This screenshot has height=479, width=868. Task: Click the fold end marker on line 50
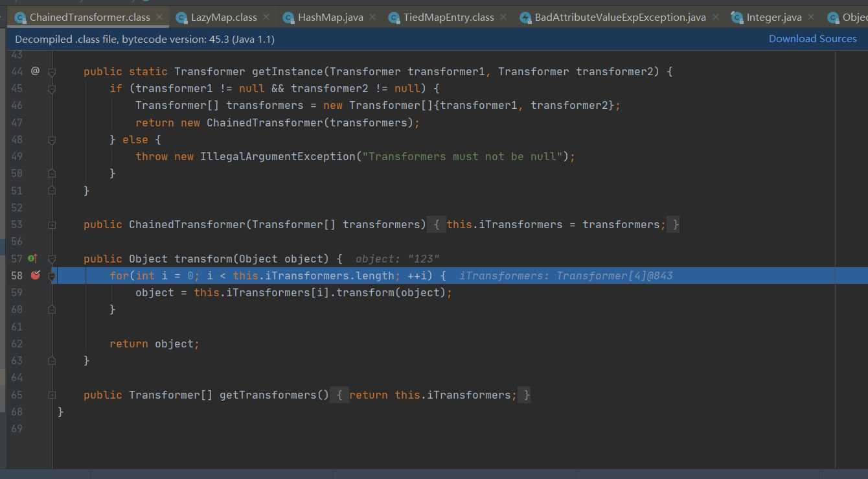52,174
